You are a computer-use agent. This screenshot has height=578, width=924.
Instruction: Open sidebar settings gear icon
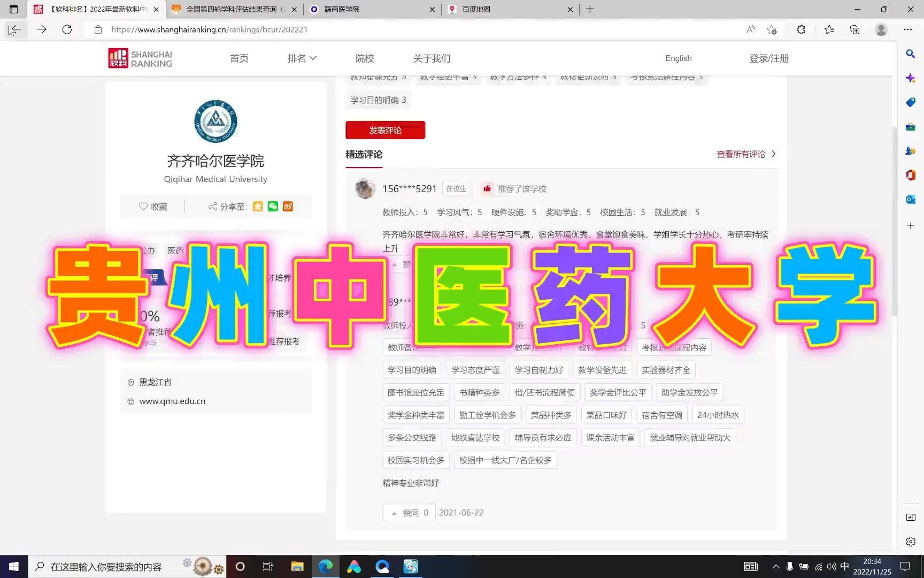(911, 542)
